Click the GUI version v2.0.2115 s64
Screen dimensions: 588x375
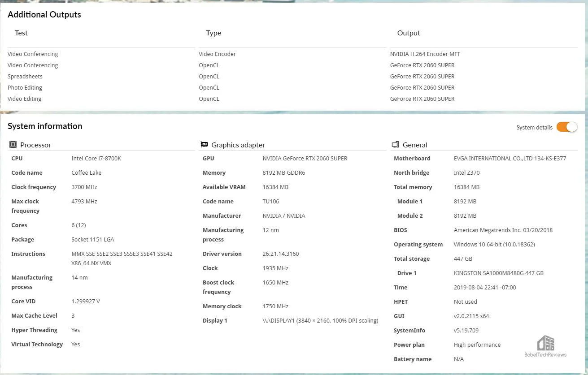click(x=471, y=316)
